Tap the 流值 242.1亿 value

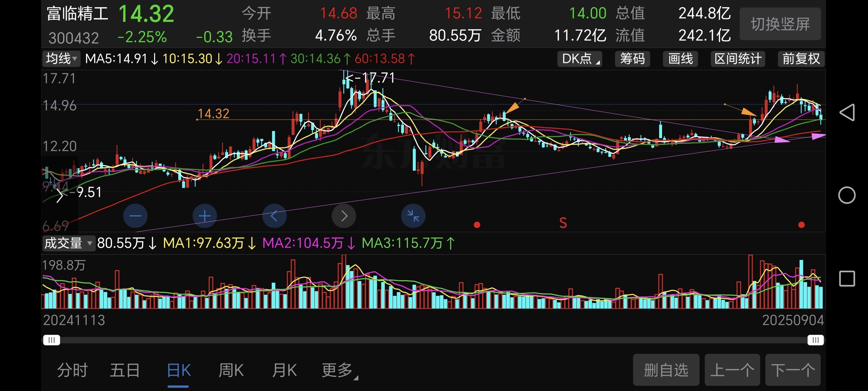coord(704,36)
